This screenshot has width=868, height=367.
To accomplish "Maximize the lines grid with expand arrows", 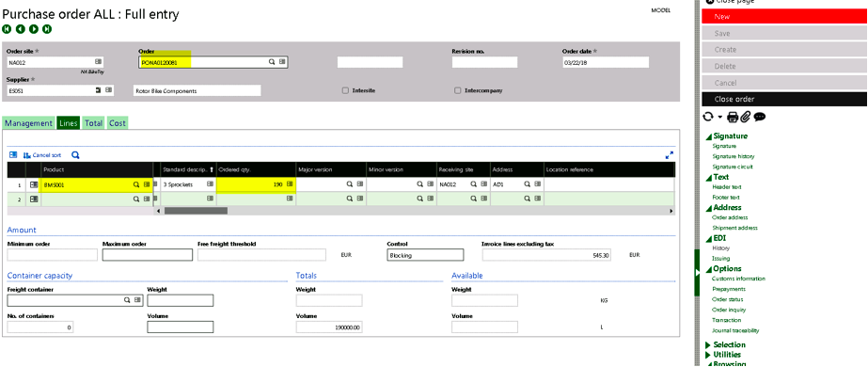I will [670, 155].
